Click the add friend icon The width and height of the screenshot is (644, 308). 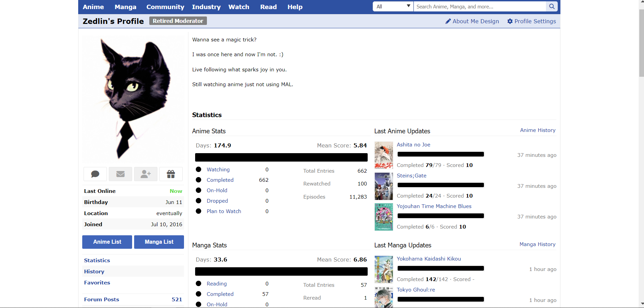coord(145,174)
